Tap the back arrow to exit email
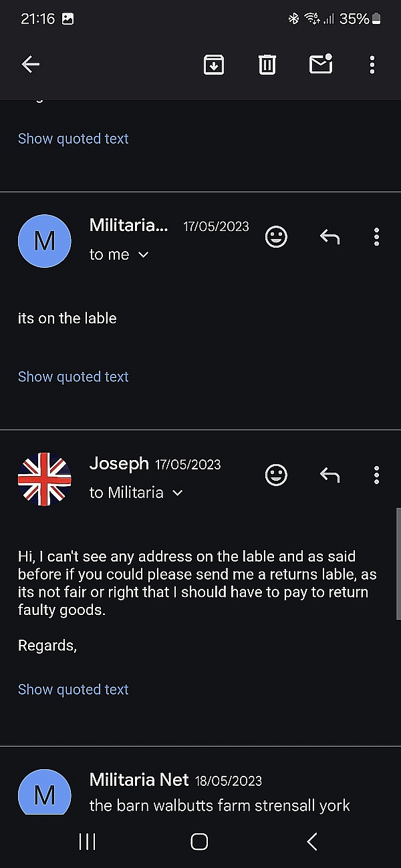The image size is (401, 868). (31, 64)
